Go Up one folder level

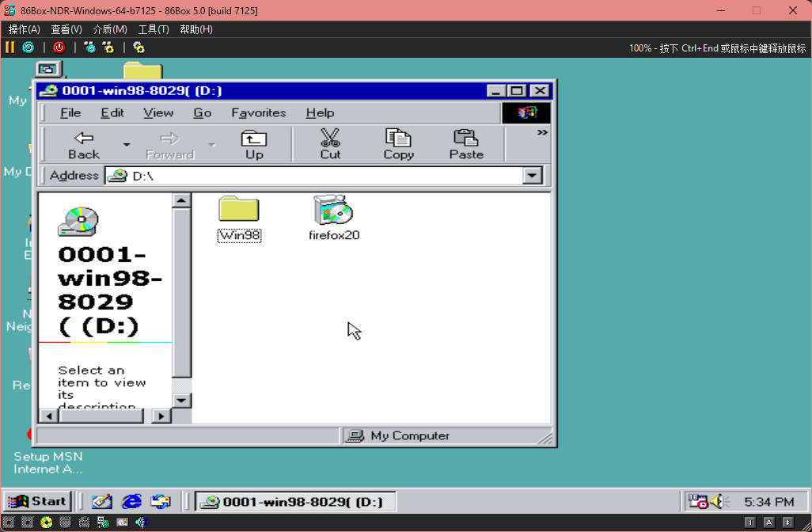coord(254,145)
